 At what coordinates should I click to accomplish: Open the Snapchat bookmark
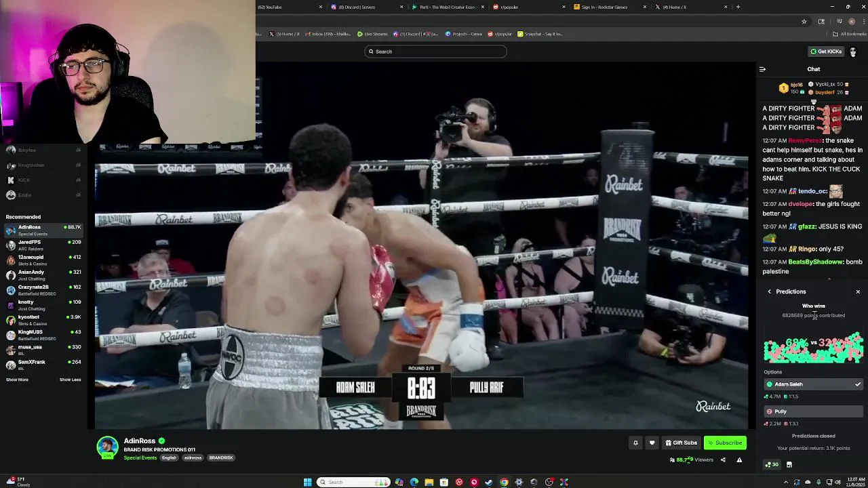(540, 34)
